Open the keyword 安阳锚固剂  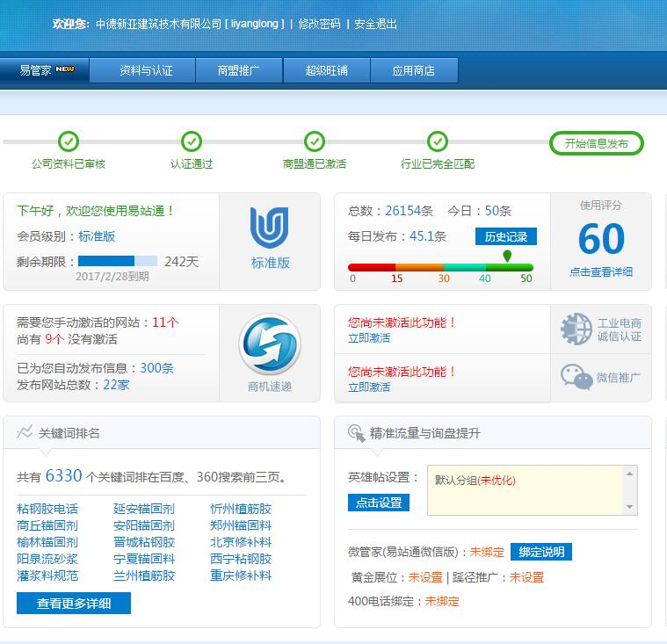[x=144, y=525]
